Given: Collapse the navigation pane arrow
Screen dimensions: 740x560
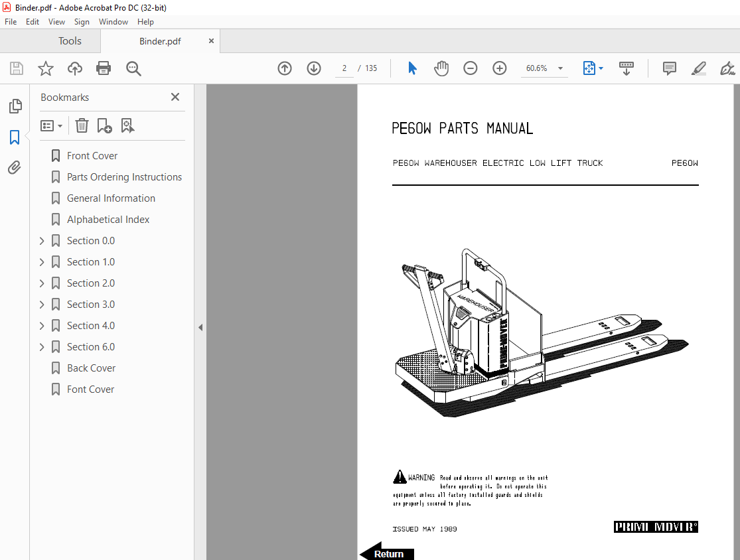Looking at the screenshot, I should point(200,327).
